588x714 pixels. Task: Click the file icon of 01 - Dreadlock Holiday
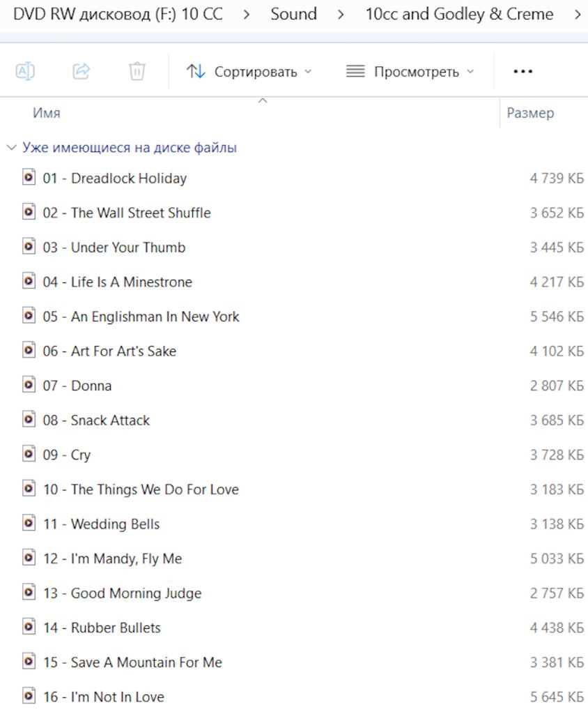29,178
